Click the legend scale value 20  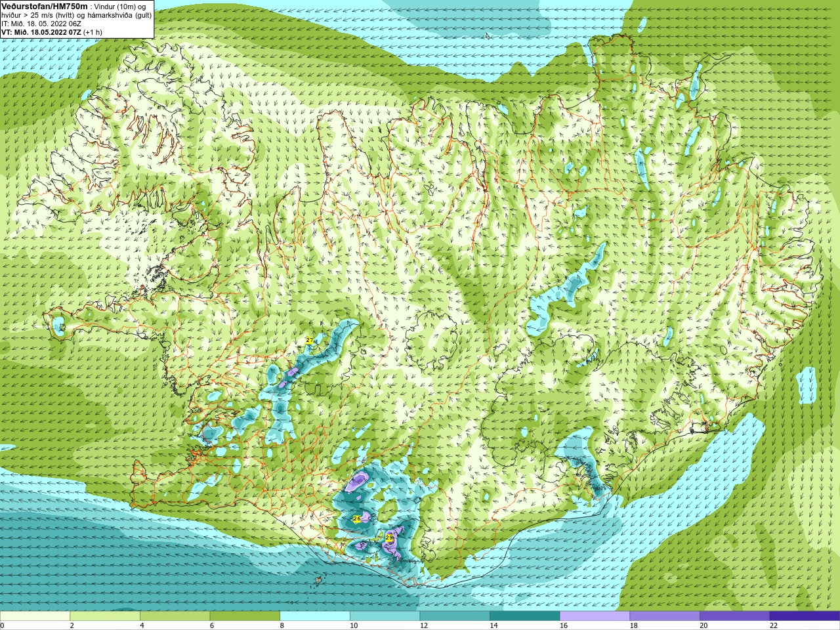click(704, 625)
